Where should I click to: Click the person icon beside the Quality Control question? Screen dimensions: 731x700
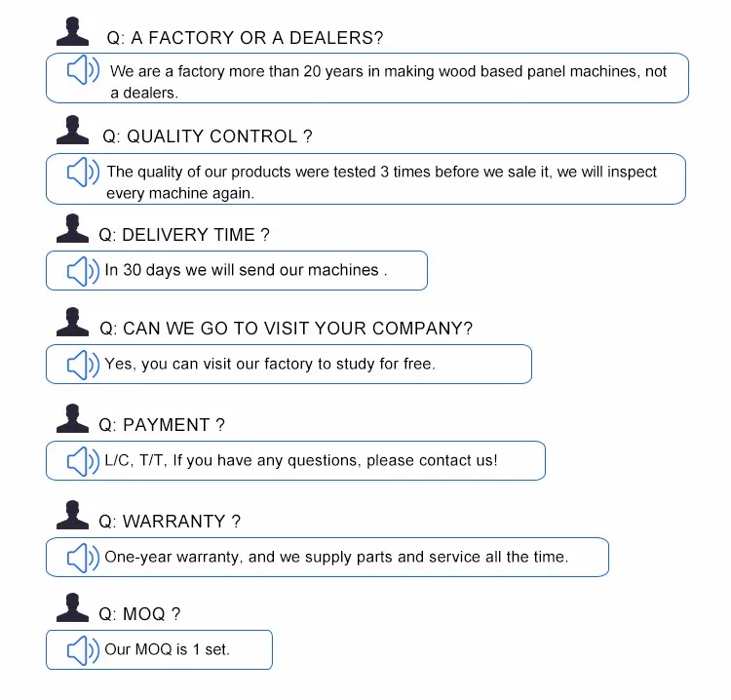(x=72, y=131)
